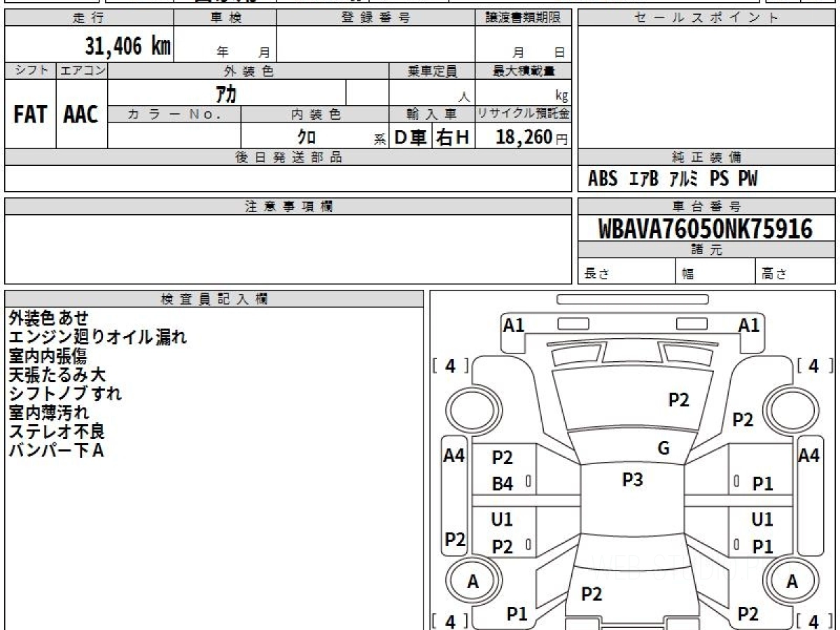Select the 検査員記入欄 header
This screenshot has width=840, height=630.
tap(214, 299)
